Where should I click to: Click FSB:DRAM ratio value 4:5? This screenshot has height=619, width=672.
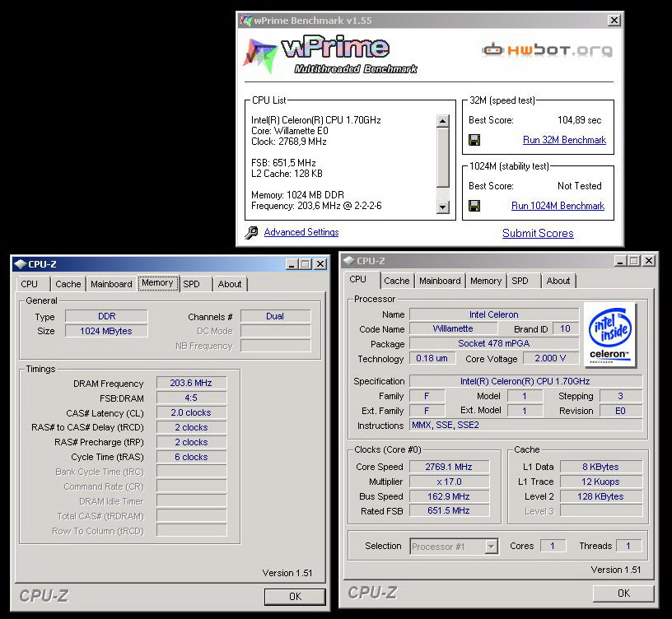click(191, 398)
